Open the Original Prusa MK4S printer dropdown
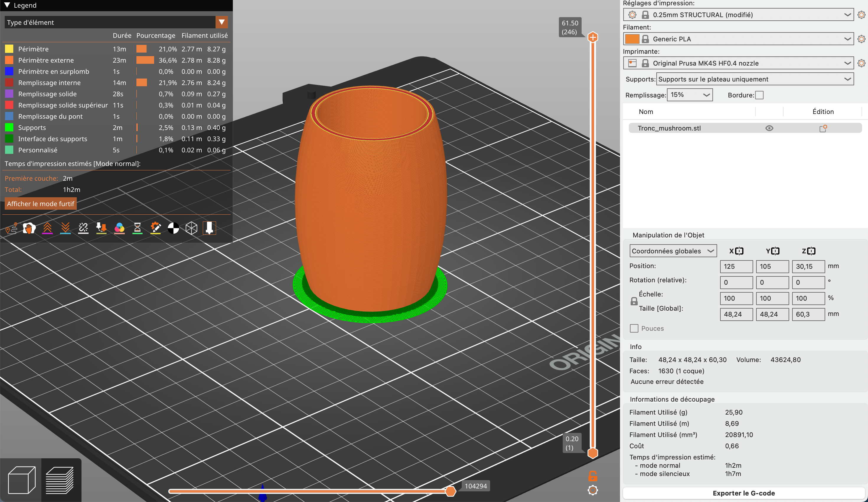 point(738,63)
